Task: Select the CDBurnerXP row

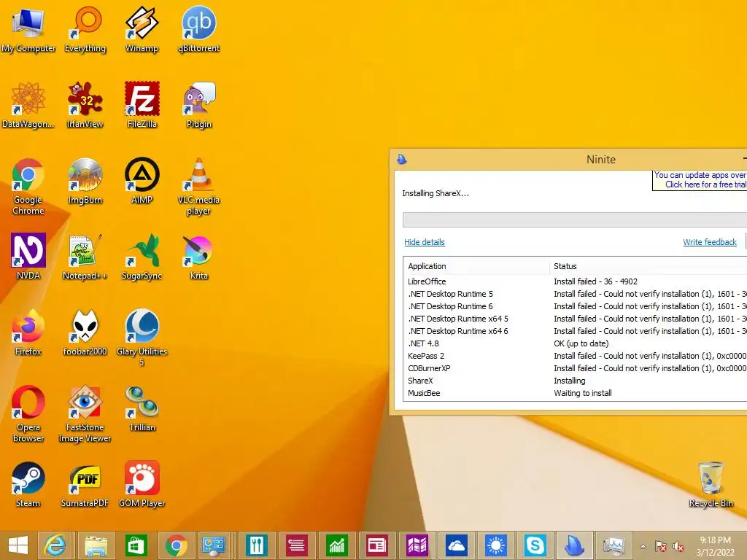Action: point(575,368)
